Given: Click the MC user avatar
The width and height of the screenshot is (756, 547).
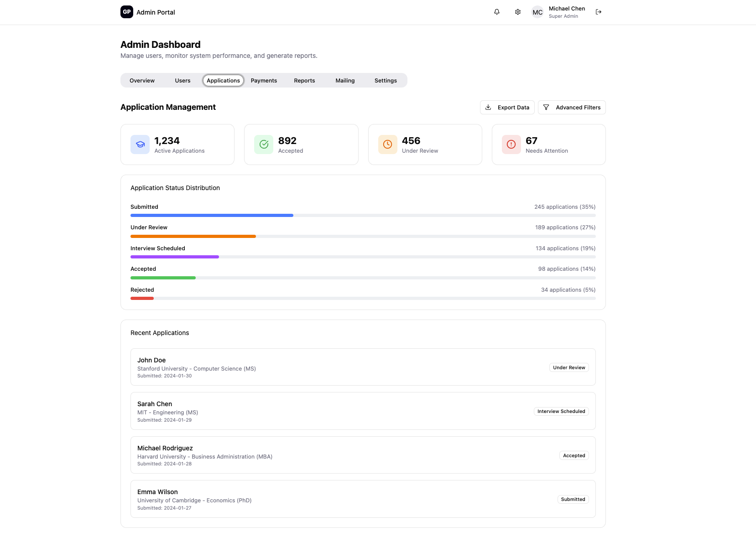Looking at the screenshot, I should point(537,12).
